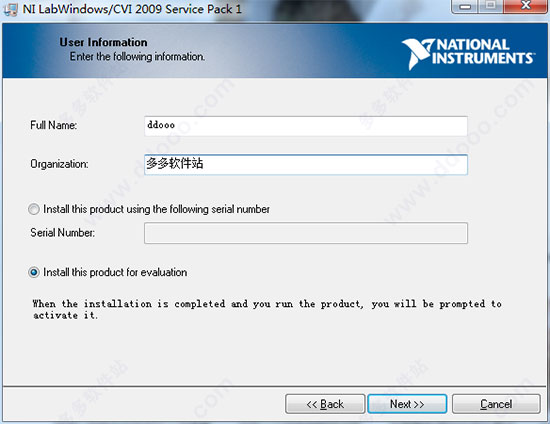Click the 'Organization:' label

click(x=59, y=164)
